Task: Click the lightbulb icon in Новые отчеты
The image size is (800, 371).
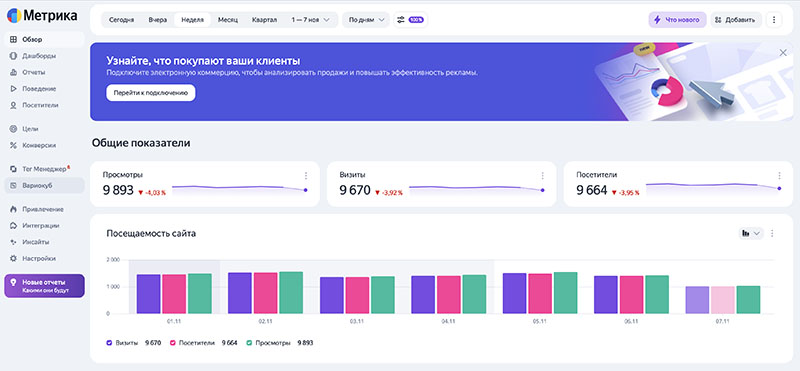Action: tap(12, 282)
